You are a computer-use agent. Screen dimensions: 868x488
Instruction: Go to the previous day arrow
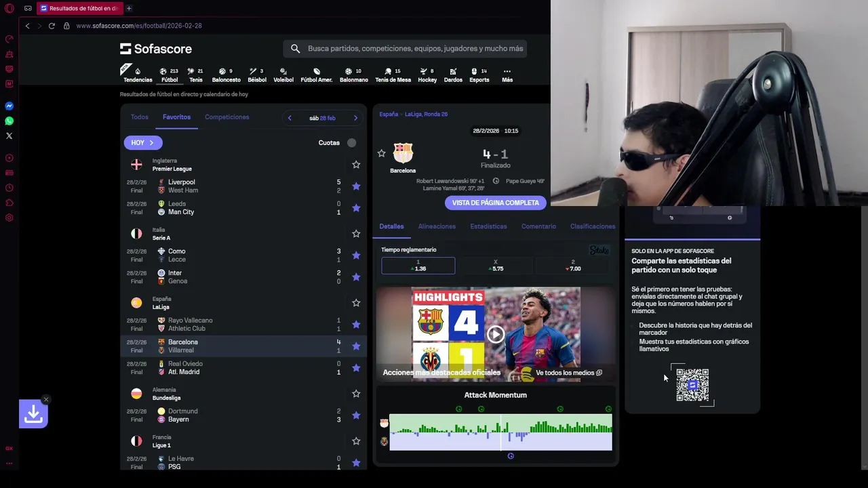click(x=290, y=118)
